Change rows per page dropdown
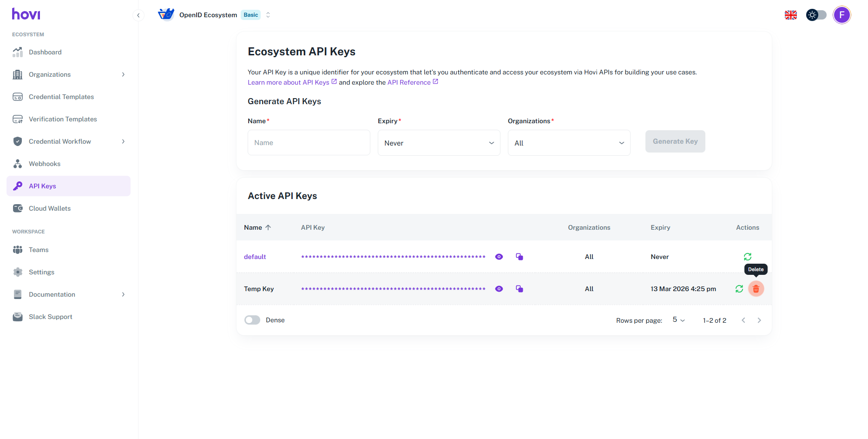Image resolution: width=868 pixels, height=439 pixels. pos(678,320)
